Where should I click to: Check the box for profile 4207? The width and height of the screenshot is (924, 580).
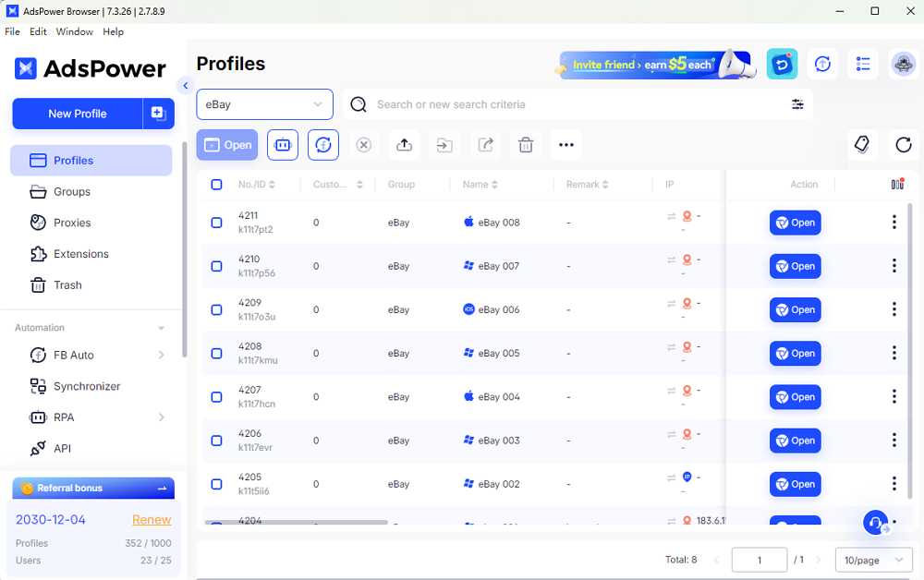click(217, 397)
